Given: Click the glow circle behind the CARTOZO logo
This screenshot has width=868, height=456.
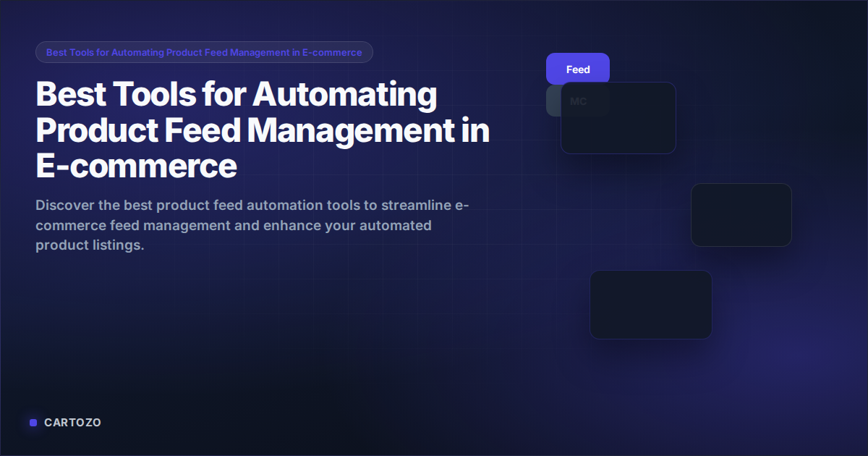Looking at the screenshot, I should [33, 422].
